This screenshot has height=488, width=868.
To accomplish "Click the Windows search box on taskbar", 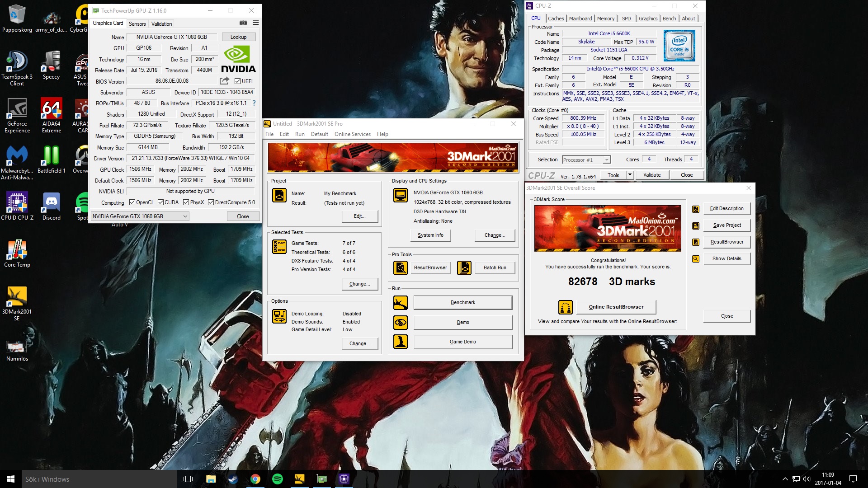I will (99, 479).
